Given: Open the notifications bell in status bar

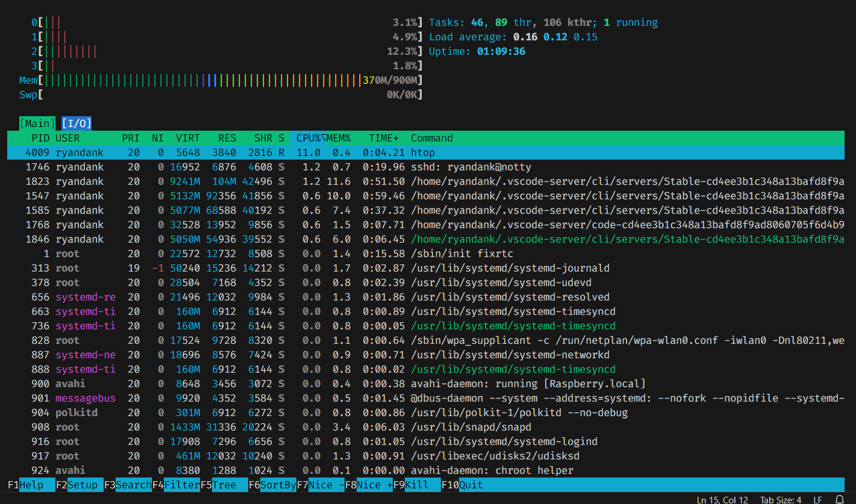Looking at the screenshot, I should 840,499.
